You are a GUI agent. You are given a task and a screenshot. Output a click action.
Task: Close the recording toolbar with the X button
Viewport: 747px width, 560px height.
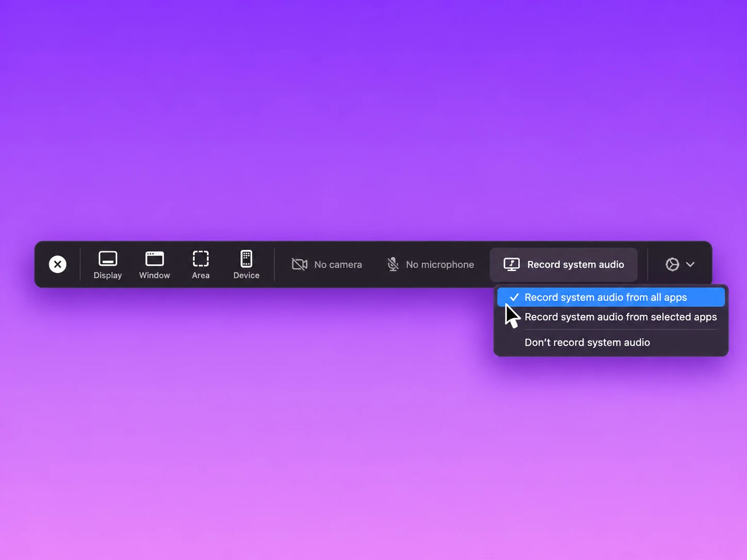pos(58,265)
